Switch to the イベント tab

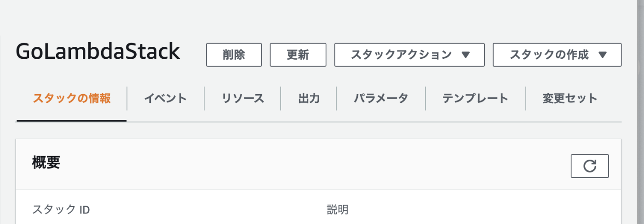[166, 98]
